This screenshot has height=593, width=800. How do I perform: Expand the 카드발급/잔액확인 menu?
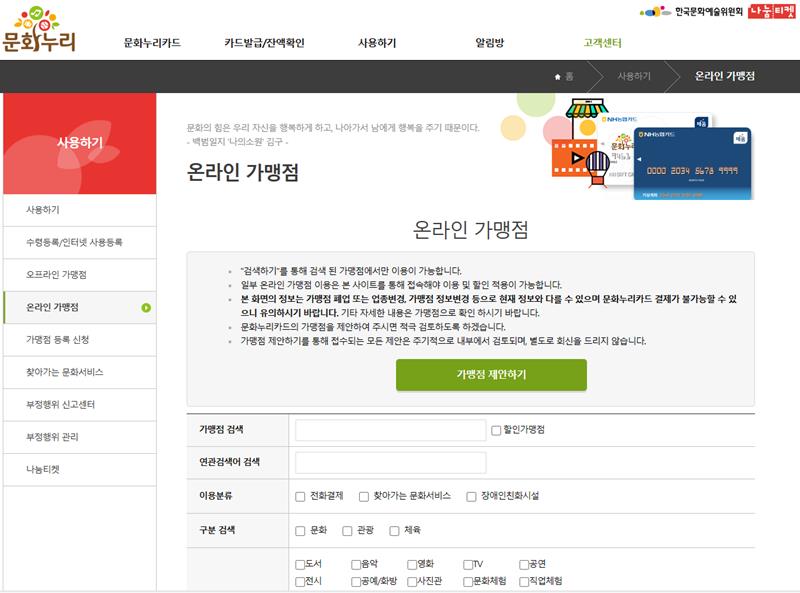pos(264,43)
